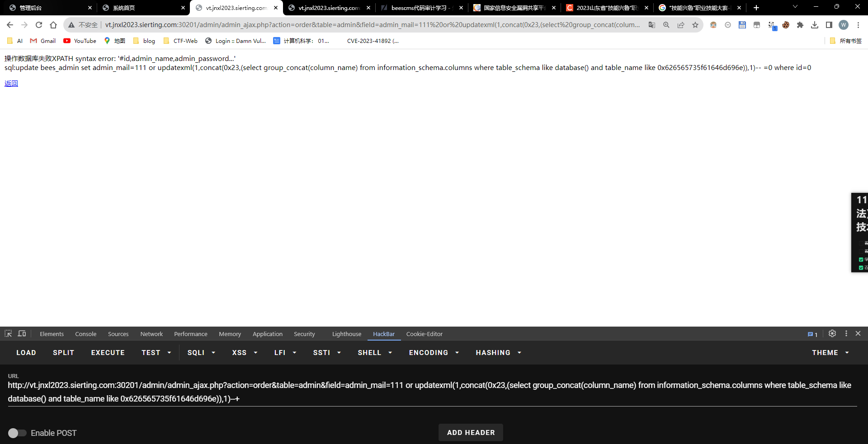Open the Cookie-Editor DevTools tab
The width and height of the screenshot is (868, 444).
coord(425,334)
